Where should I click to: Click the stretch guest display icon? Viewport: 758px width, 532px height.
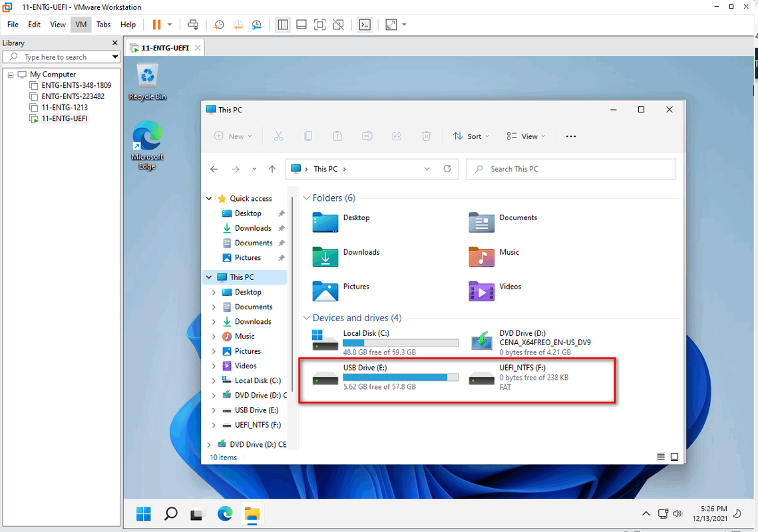pyautogui.click(x=391, y=25)
